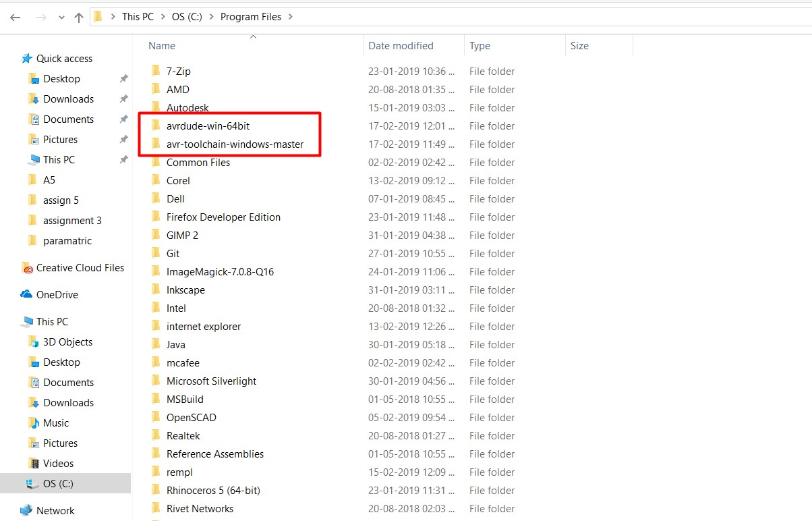
Task: Select the internet explorer folder
Action: point(204,327)
